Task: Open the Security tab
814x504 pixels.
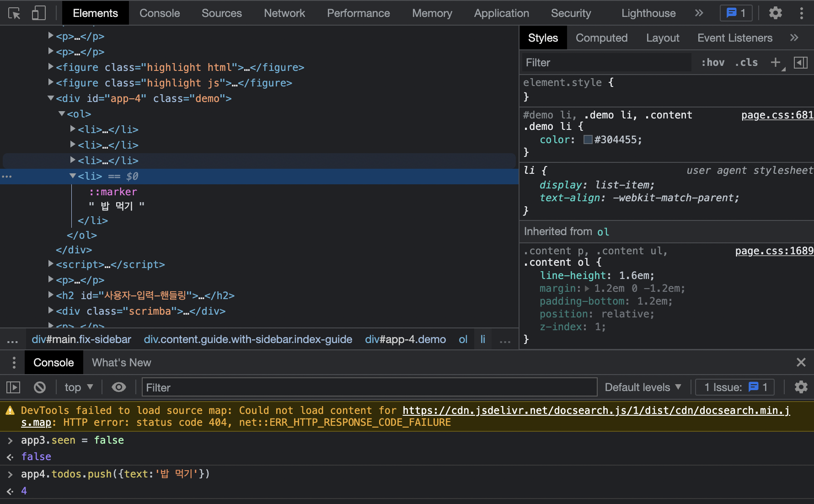Action: point(571,13)
